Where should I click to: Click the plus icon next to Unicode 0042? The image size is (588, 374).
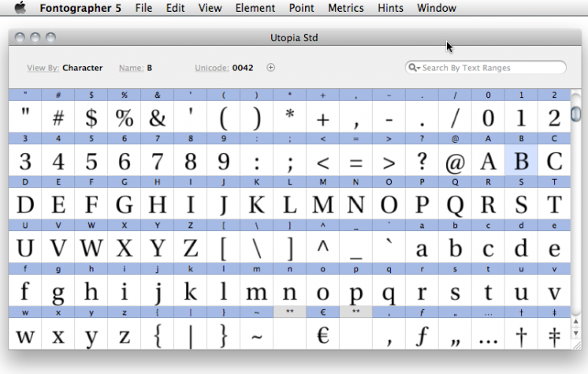tap(271, 68)
